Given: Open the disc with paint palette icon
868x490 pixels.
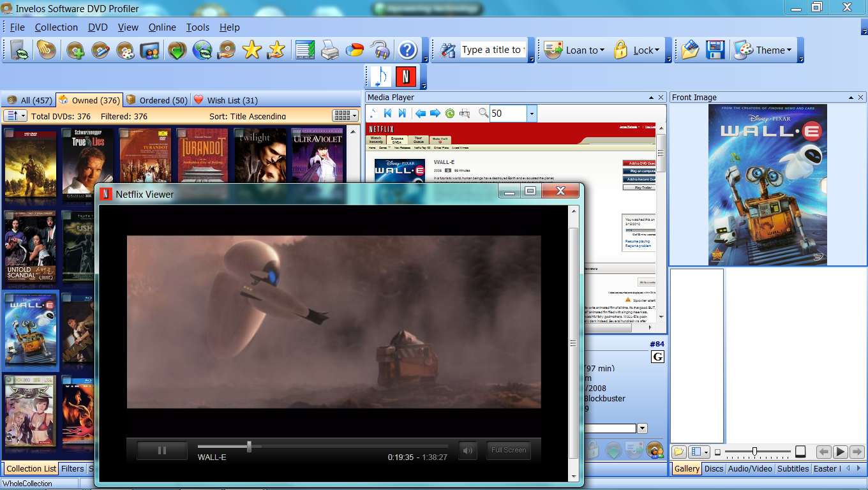Looking at the screenshot, I should 125,50.
